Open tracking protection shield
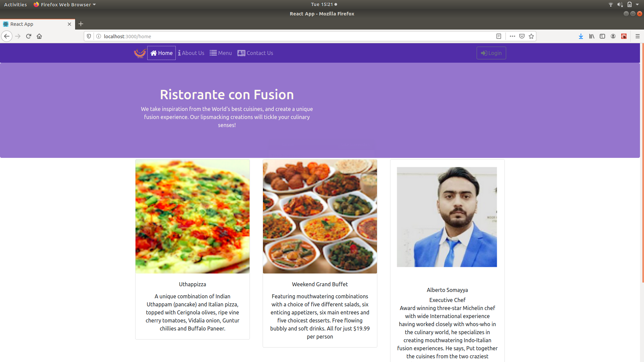Viewport: 644px width, 362px height. (89, 36)
